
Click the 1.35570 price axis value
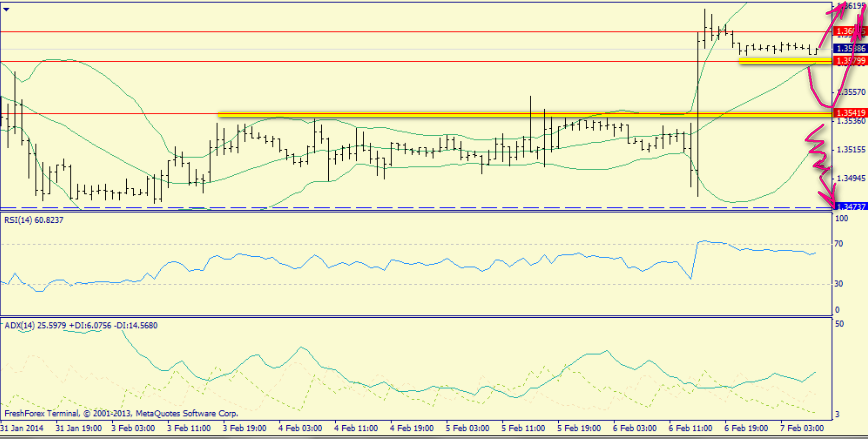(x=851, y=91)
